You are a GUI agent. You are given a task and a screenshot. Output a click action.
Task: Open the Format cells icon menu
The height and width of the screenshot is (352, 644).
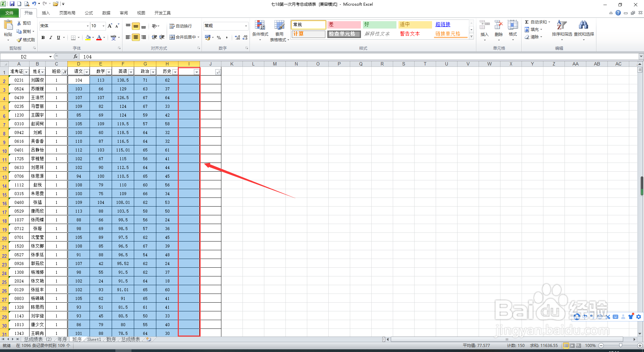coord(513,30)
